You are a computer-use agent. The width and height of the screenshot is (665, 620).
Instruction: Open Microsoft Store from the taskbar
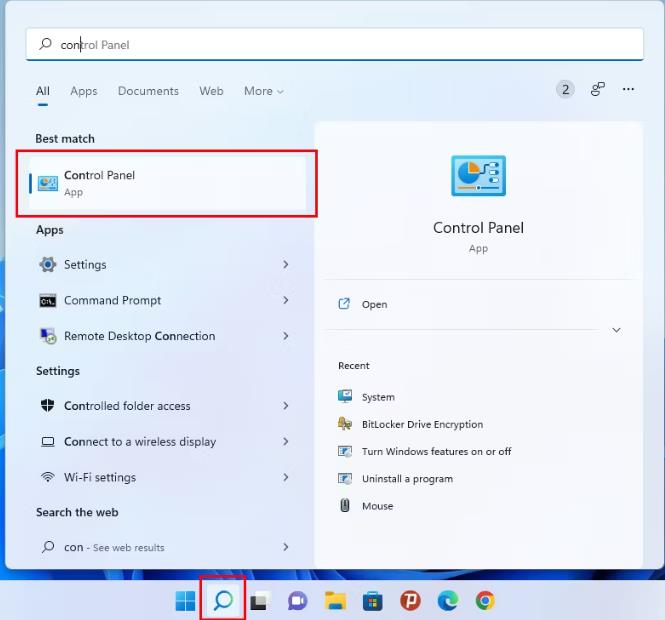click(373, 601)
